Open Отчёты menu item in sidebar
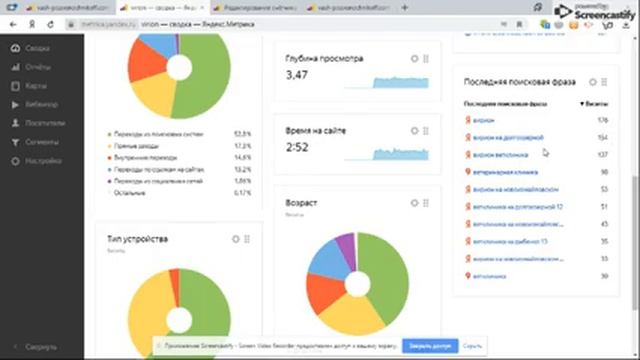The height and width of the screenshot is (360, 640). [38, 67]
